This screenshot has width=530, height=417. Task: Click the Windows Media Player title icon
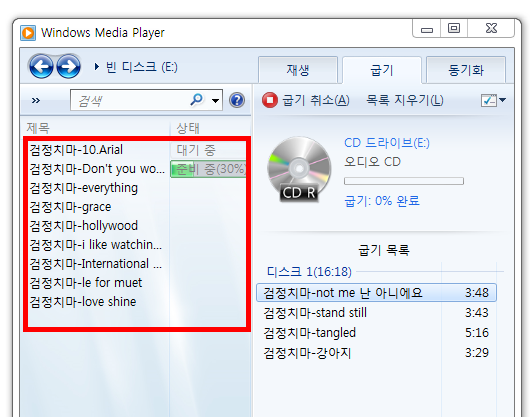(x=28, y=33)
